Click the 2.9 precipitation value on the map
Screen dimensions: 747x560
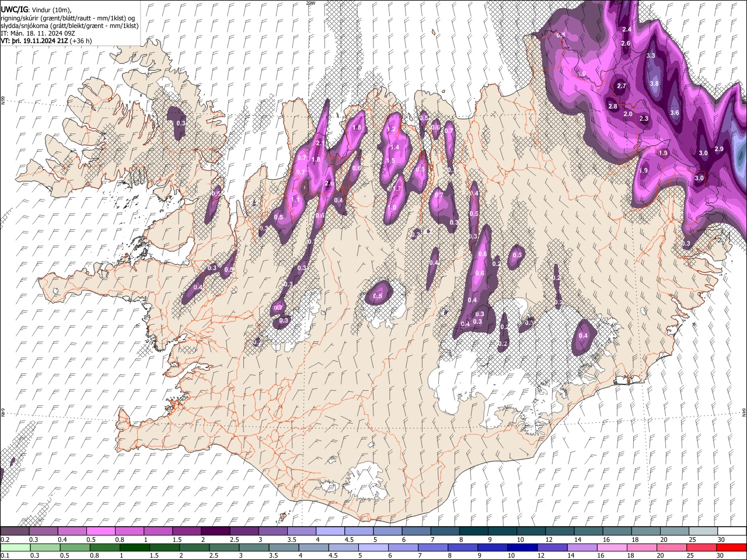(719, 149)
